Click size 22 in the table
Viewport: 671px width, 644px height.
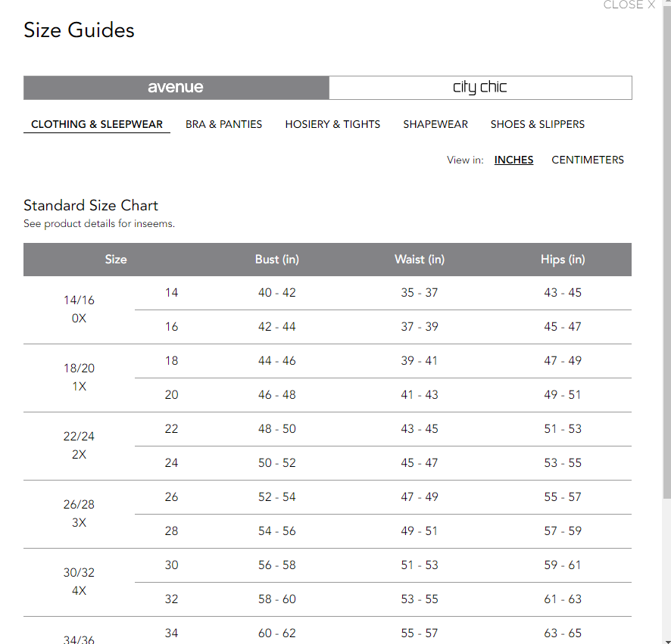[172, 429]
